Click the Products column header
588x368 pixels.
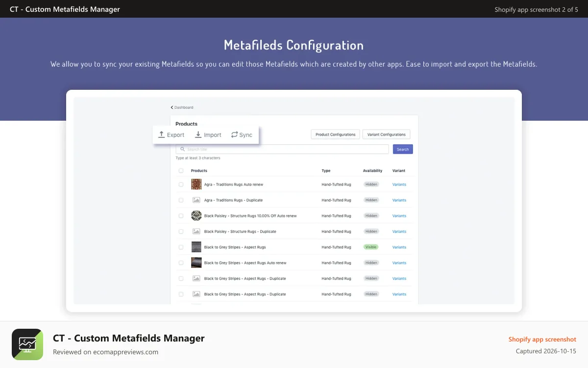[199, 171]
